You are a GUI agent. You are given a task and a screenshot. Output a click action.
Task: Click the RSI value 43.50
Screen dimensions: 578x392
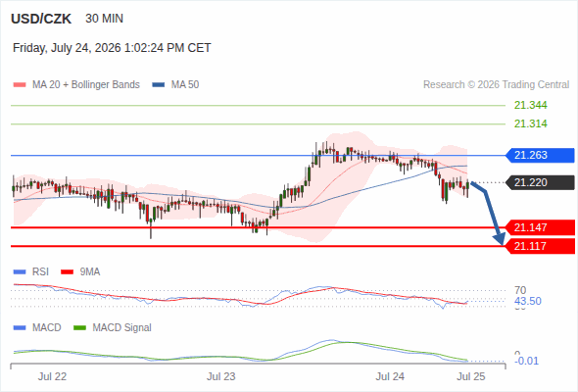coord(528,301)
